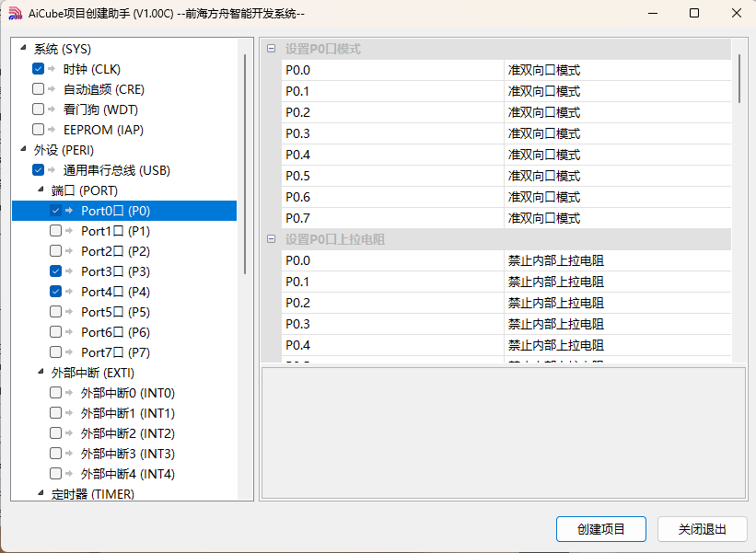Image resolution: width=756 pixels, height=553 pixels.
Task: Click the empty description pane below properties
Action: 504,433
